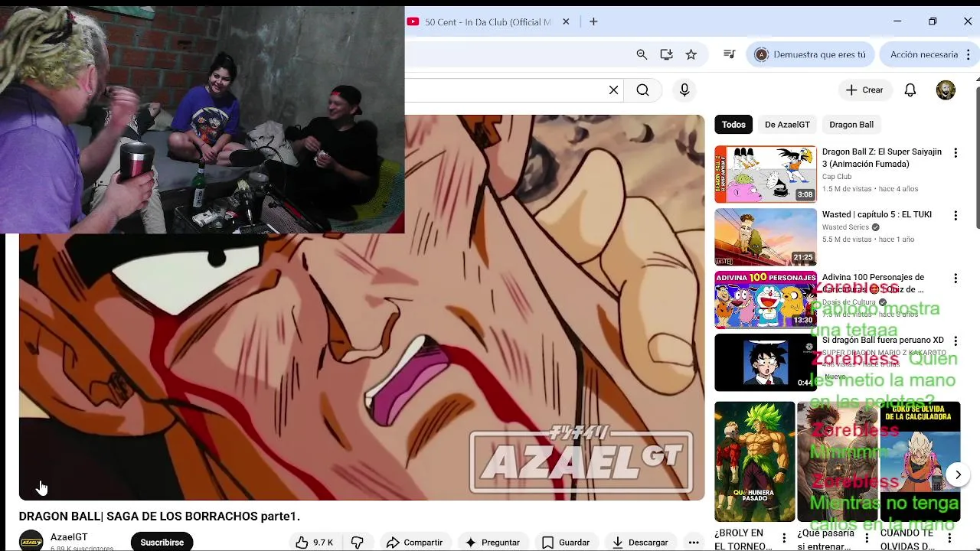Bookmark this page with the star icon
The height and width of the screenshot is (551, 980).
(x=691, y=54)
